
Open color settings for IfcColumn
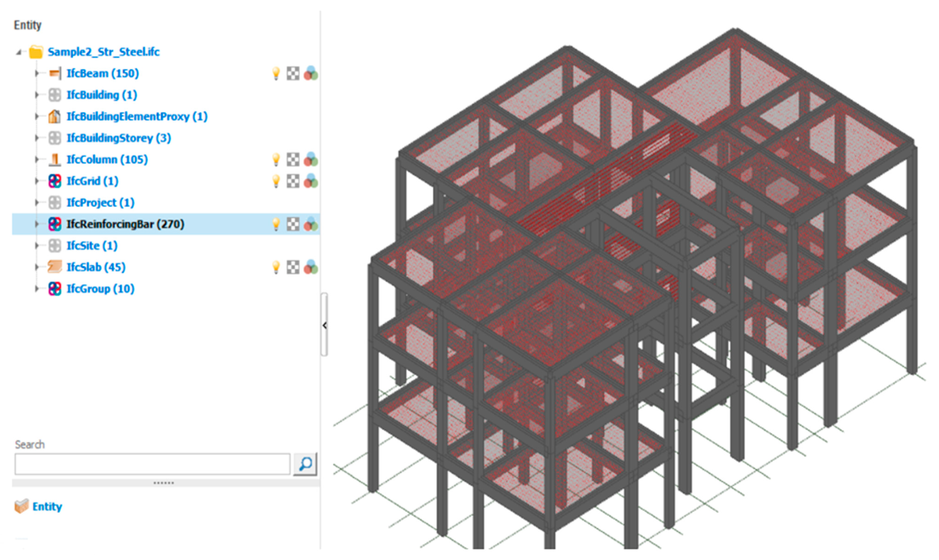point(311,159)
